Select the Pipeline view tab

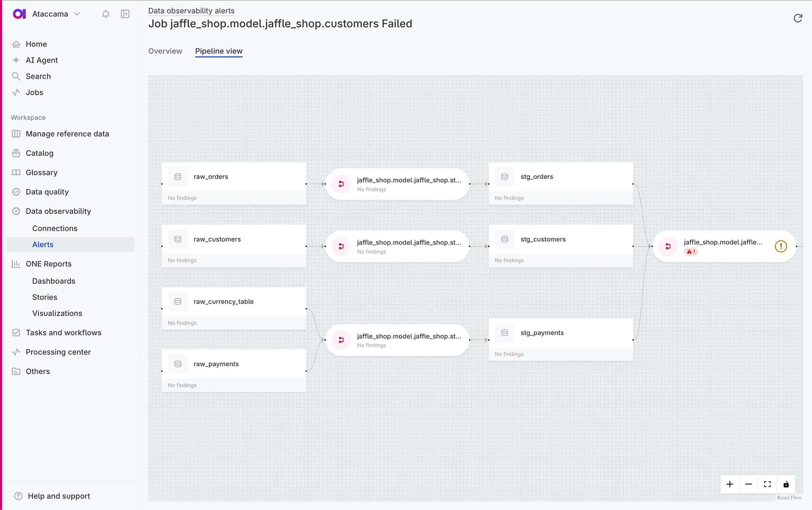click(x=219, y=51)
